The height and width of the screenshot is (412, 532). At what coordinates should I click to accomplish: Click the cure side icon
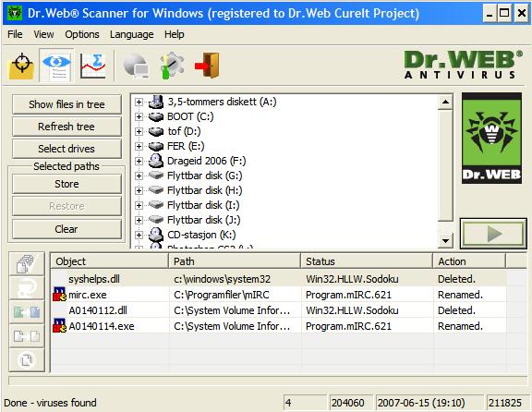pos(27,287)
